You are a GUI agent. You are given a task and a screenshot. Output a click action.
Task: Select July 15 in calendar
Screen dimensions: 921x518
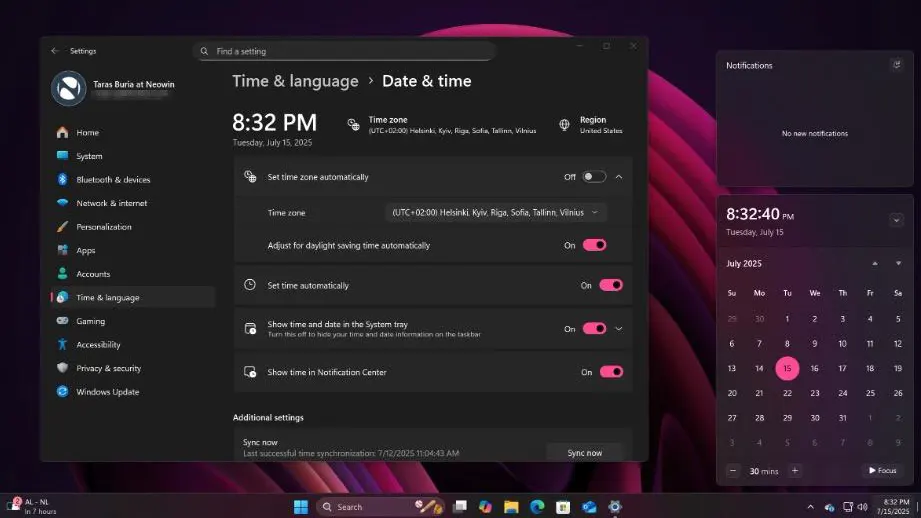pos(787,368)
